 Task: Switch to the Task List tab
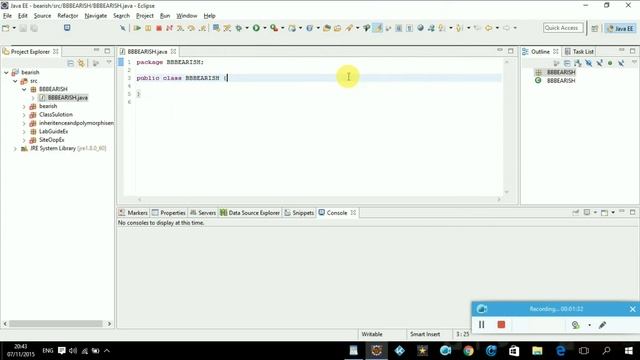[579, 51]
